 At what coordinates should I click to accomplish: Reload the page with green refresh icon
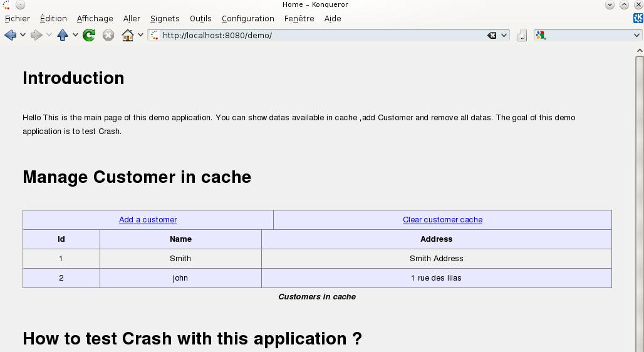click(x=89, y=35)
